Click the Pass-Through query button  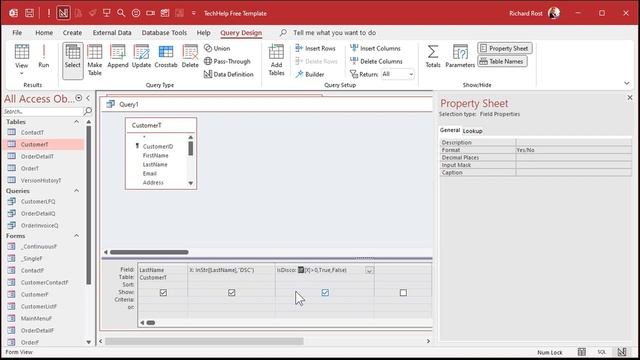click(x=227, y=61)
